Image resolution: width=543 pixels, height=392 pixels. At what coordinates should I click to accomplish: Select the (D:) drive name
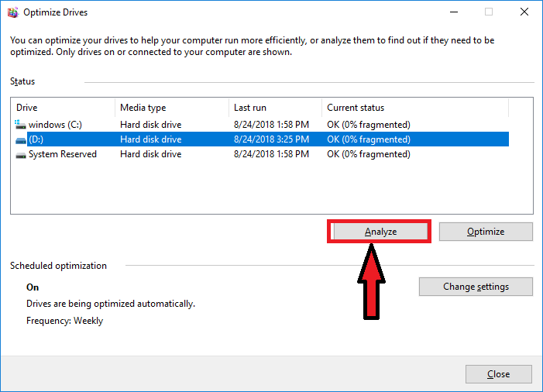[36, 139]
